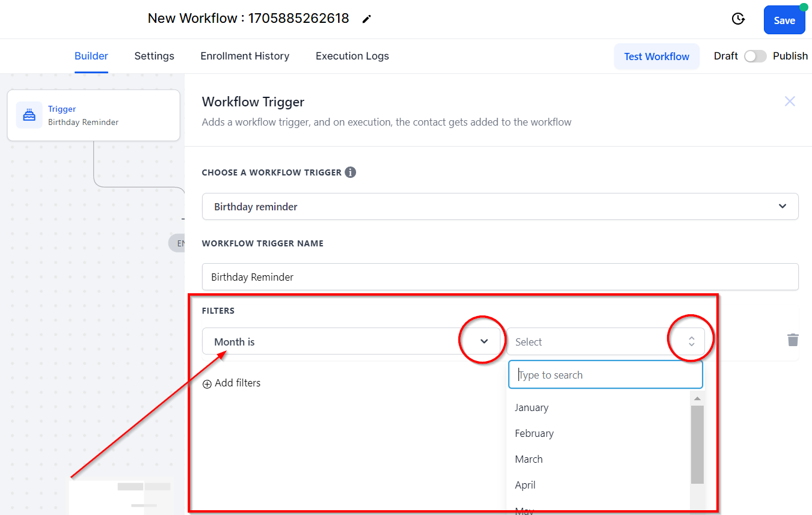812x515 pixels.
Task: Switch to the Builder tab
Action: click(x=91, y=56)
